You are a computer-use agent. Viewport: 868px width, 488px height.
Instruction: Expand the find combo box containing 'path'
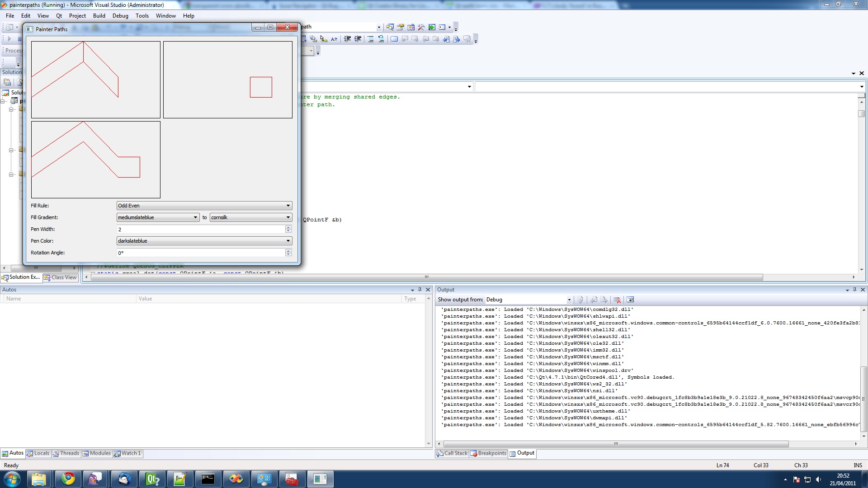pyautogui.click(x=379, y=27)
